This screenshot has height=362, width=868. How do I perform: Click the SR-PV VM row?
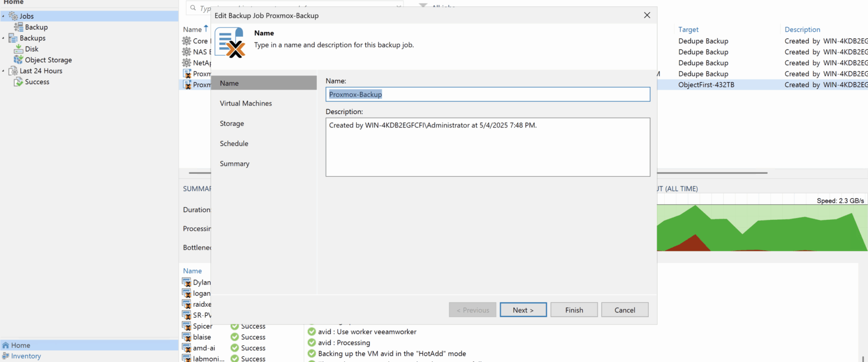[197, 315]
